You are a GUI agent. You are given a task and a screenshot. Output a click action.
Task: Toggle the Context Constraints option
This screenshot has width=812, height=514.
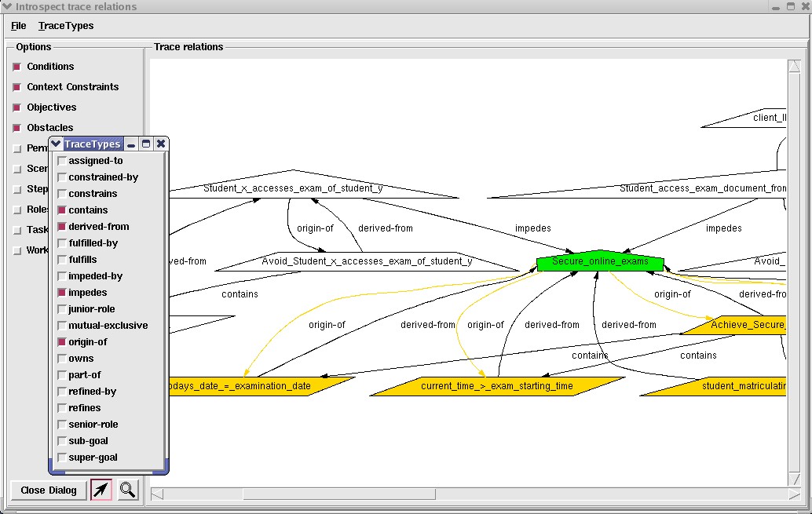click(x=17, y=87)
